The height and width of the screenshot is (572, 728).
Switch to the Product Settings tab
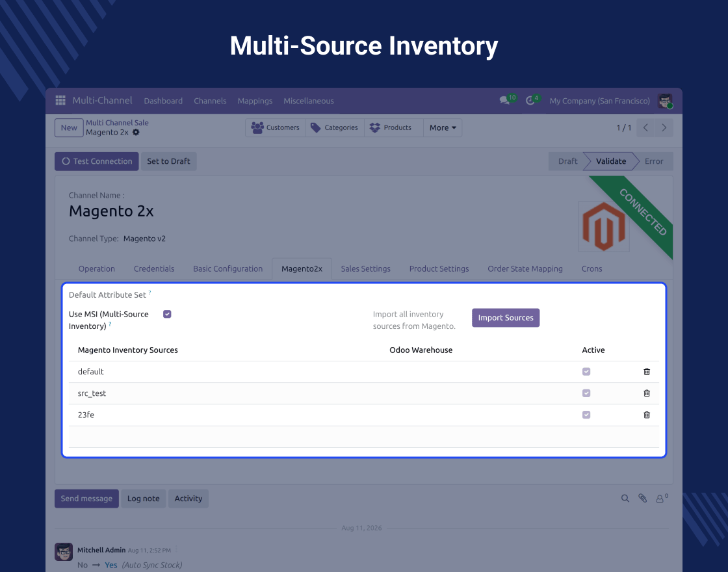(439, 269)
